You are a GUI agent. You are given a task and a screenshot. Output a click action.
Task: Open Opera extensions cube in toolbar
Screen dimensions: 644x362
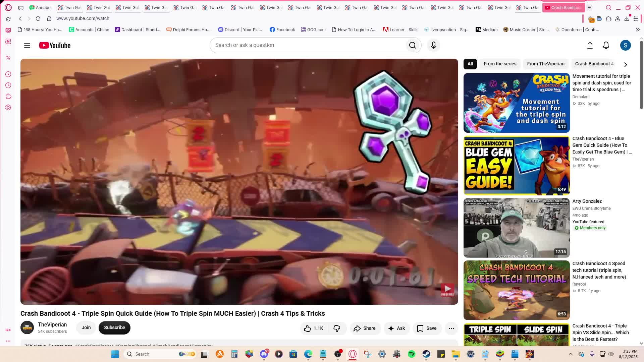[x=608, y=19]
